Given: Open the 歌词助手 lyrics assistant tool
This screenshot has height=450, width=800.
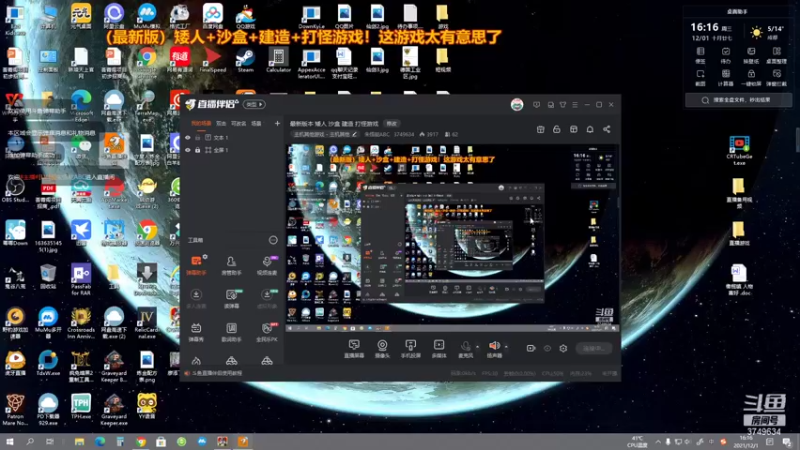Looking at the screenshot, I should pos(231,332).
